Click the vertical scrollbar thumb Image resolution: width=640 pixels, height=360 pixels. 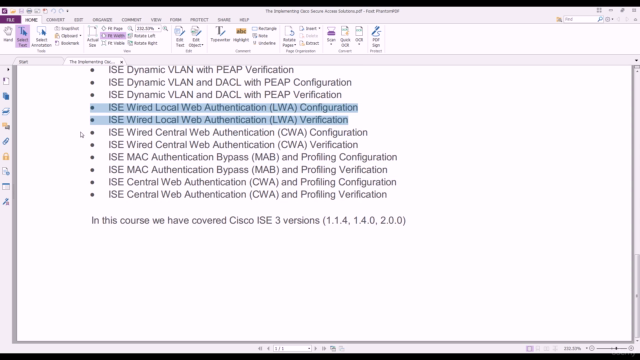[636, 296]
